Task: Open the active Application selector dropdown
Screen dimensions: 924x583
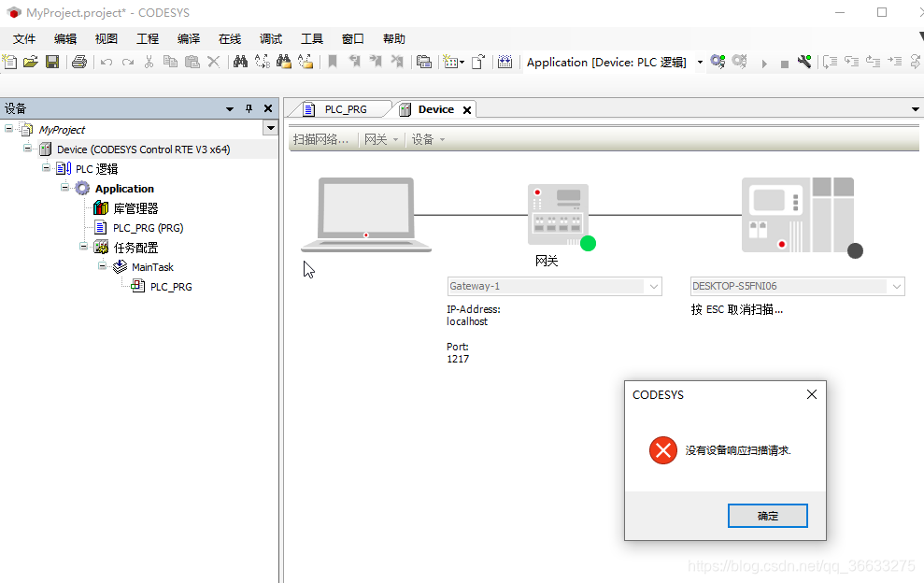Action: (x=700, y=62)
